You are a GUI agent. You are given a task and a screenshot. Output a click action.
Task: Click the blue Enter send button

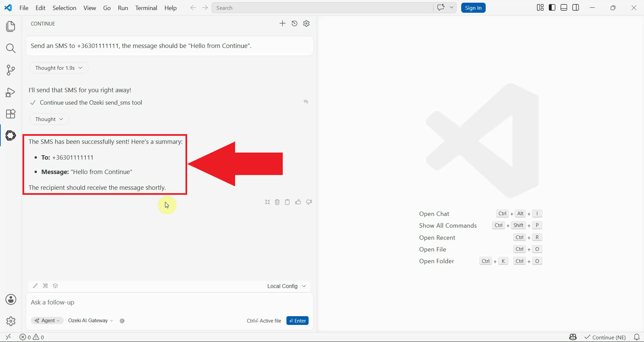298,321
